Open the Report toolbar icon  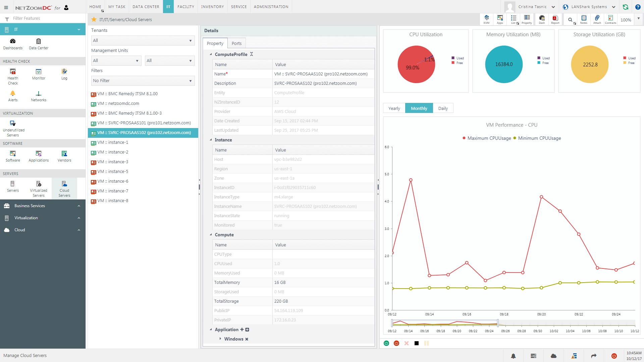555,19
